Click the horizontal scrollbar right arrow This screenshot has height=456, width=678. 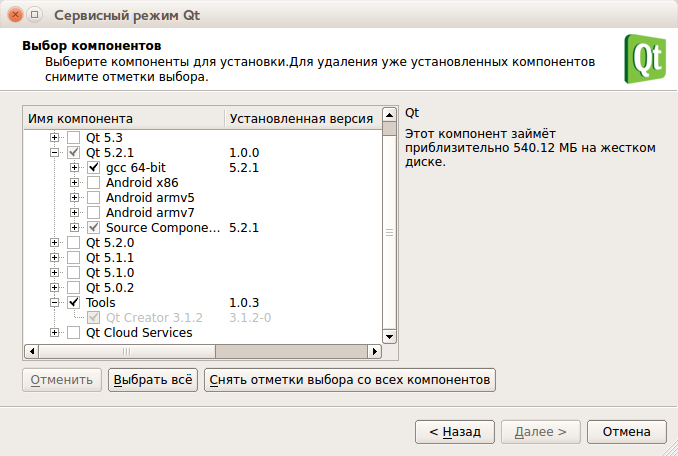(x=374, y=351)
